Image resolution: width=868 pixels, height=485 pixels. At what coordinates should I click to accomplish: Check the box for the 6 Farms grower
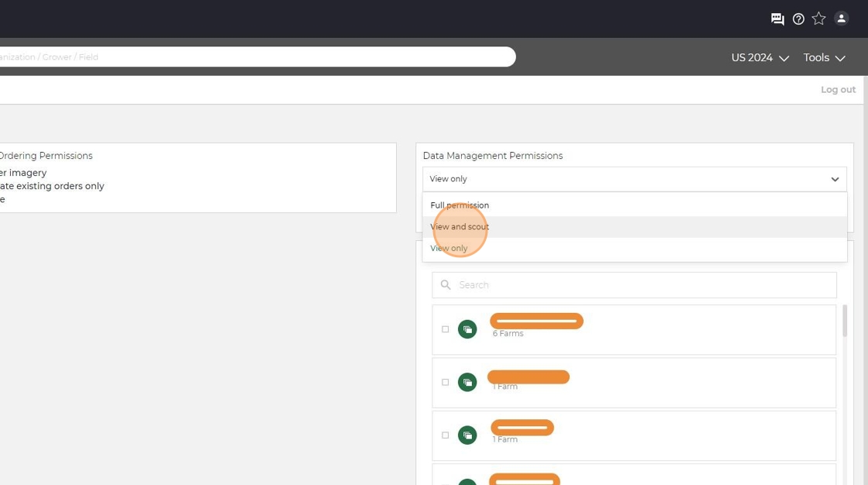pos(445,328)
